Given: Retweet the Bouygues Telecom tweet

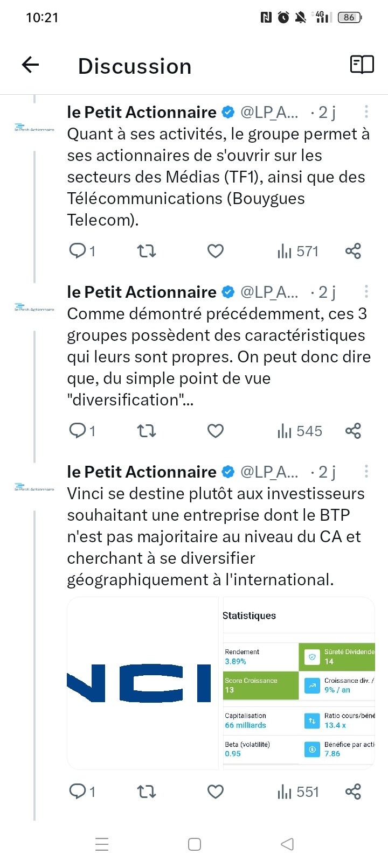Looking at the screenshot, I should point(147,251).
